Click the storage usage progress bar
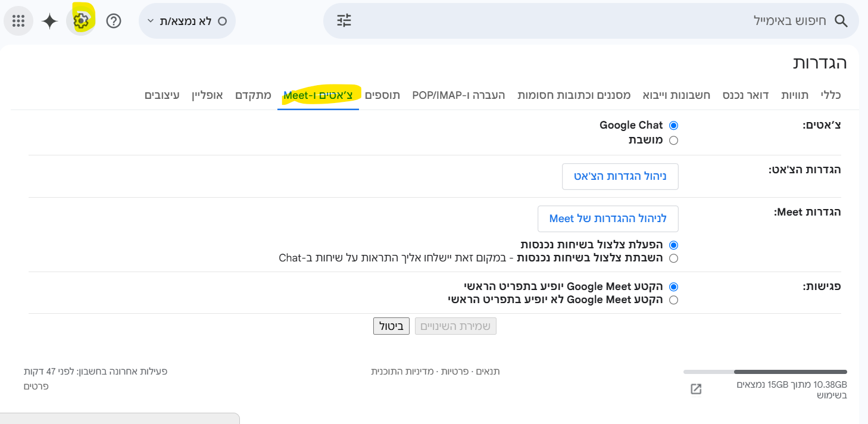868x424 pixels. tap(765, 372)
